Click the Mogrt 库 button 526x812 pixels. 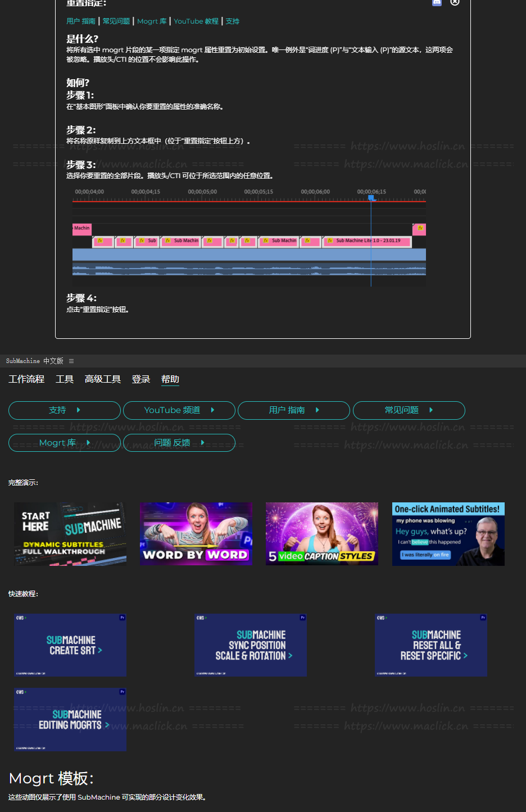click(x=65, y=443)
